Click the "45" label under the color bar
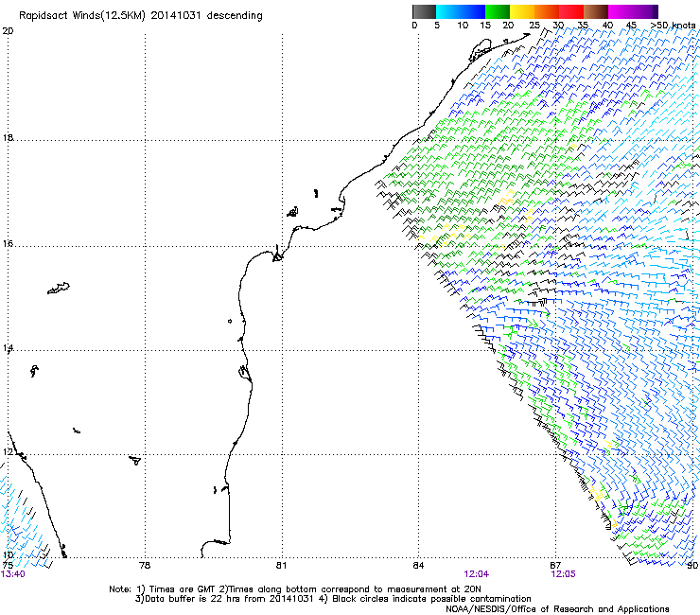 pyautogui.click(x=631, y=25)
